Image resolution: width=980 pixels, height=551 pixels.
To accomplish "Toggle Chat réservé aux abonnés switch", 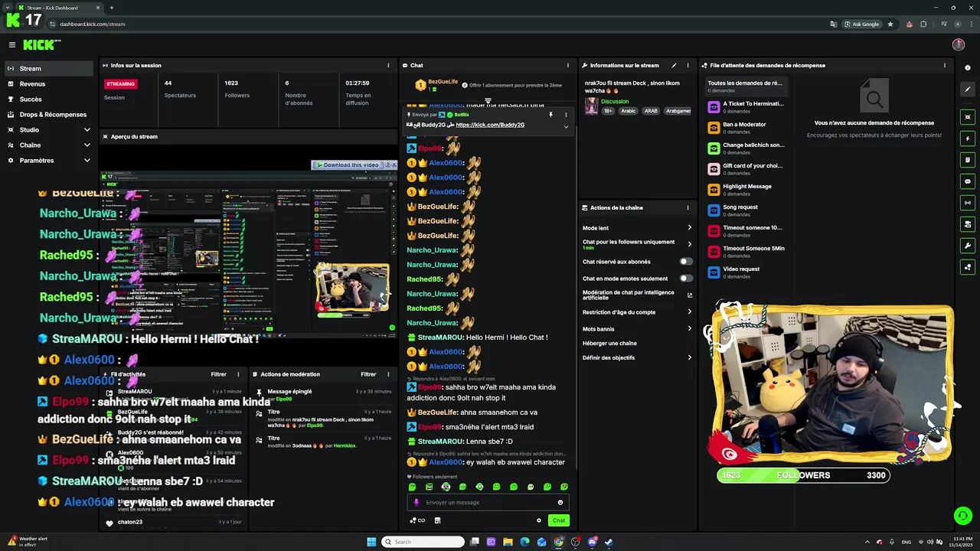I will [x=686, y=262].
